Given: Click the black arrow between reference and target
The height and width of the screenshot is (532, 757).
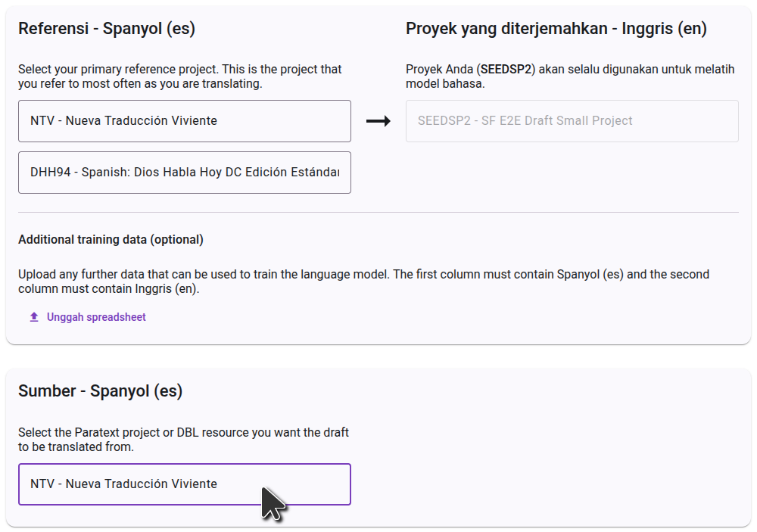Looking at the screenshot, I should 378,121.
